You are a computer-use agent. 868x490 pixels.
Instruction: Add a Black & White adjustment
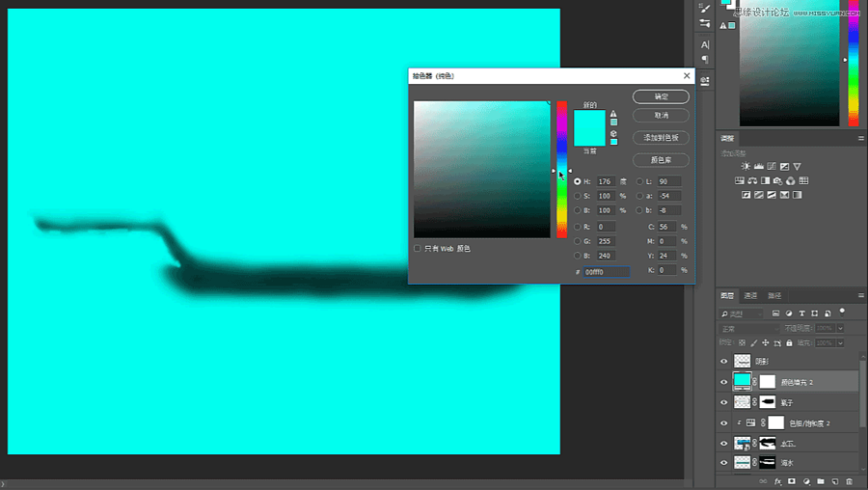(x=765, y=180)
